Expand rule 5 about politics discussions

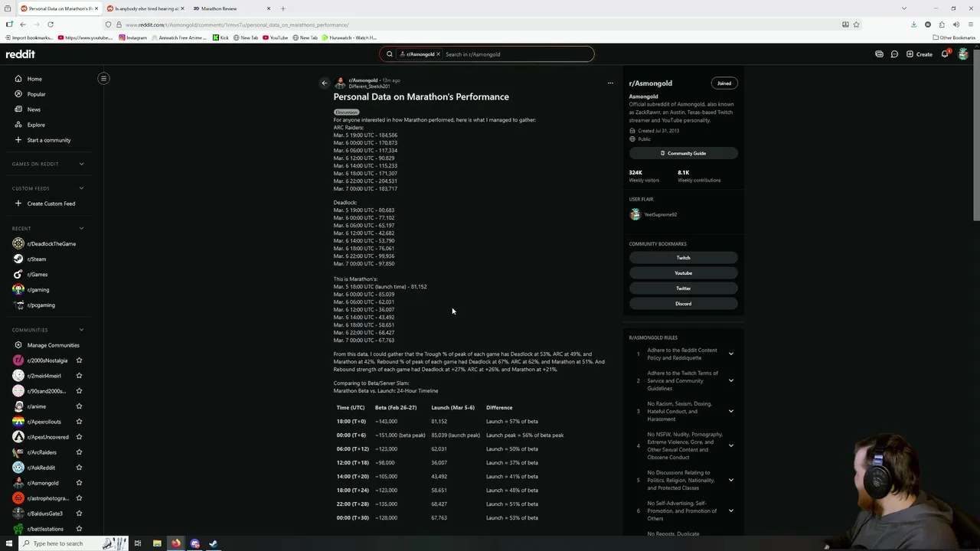(730, 480)
